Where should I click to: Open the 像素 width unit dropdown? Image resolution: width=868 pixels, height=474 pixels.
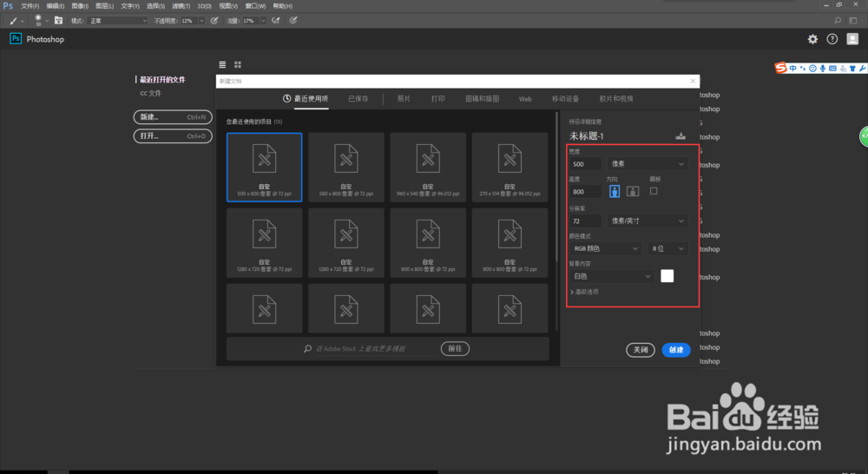tap(648, 164)
